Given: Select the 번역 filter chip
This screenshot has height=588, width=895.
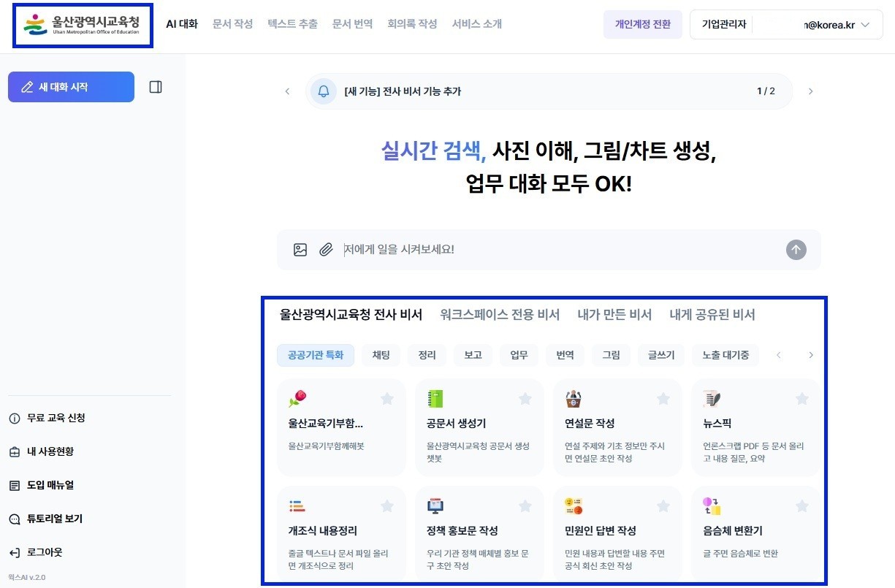Looking at the screenshot, I should click(565, 356).
